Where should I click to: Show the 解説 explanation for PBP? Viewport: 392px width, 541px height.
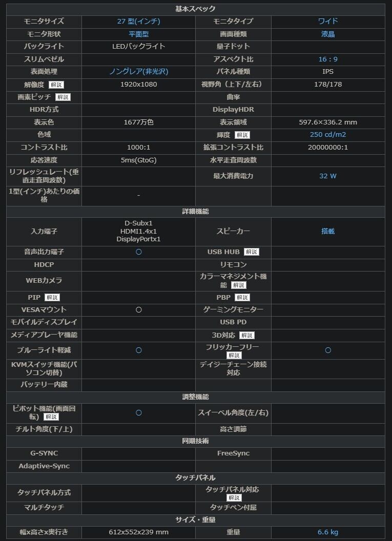(x=242, y=297)
